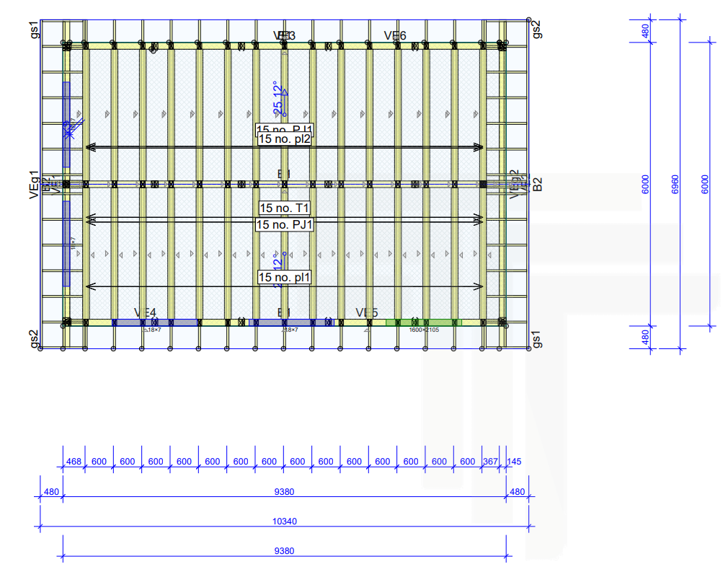
Task: Click the gs2 label at top-right corner
Action: [x=536, y=30]
